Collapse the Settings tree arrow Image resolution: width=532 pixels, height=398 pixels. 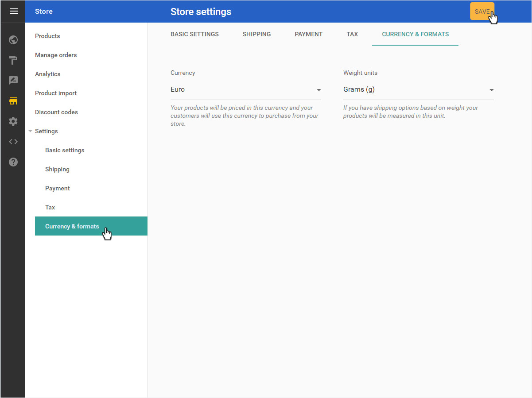(x=30, y=131)
